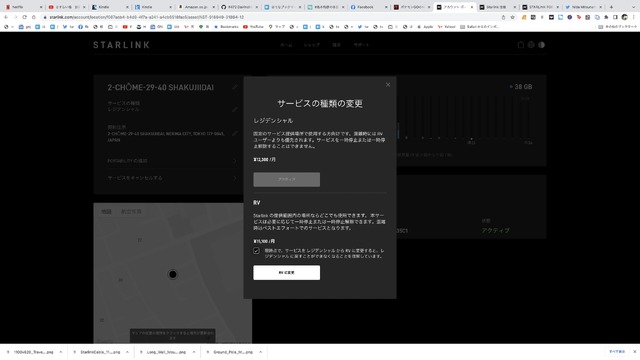The width and height of the screenshot is (640, 360).
Task: Open the Home nav item
Action: pyautogui.click(x=286, y=45)
